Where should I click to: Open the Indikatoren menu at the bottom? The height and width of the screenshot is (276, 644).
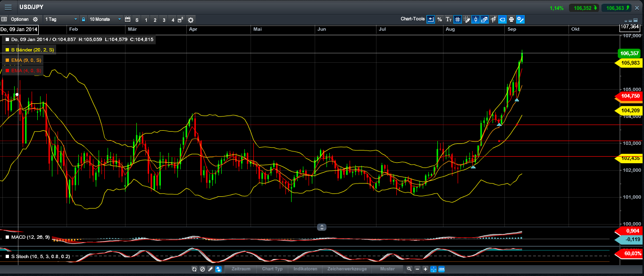click(305, 269)
